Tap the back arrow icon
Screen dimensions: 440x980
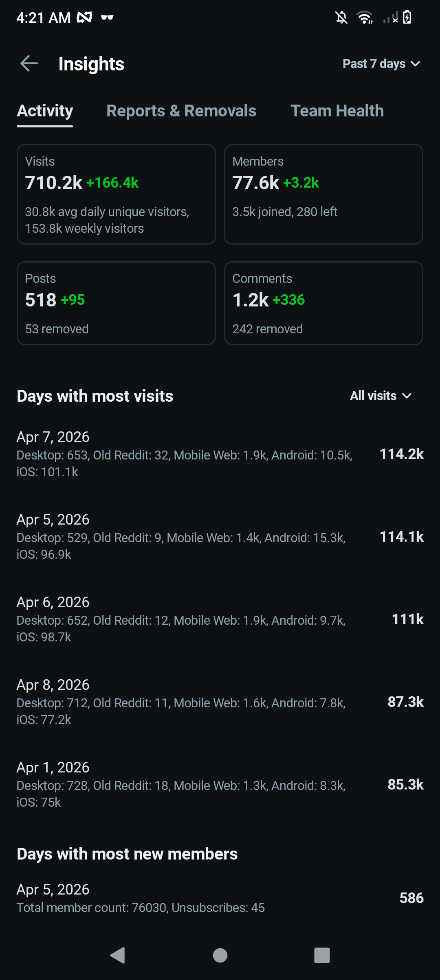point(29,63)
